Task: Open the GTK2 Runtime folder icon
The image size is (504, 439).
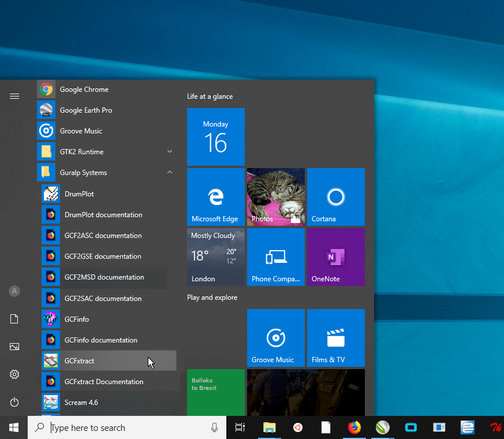Action: pyautogui.click(x=46, y=151)
